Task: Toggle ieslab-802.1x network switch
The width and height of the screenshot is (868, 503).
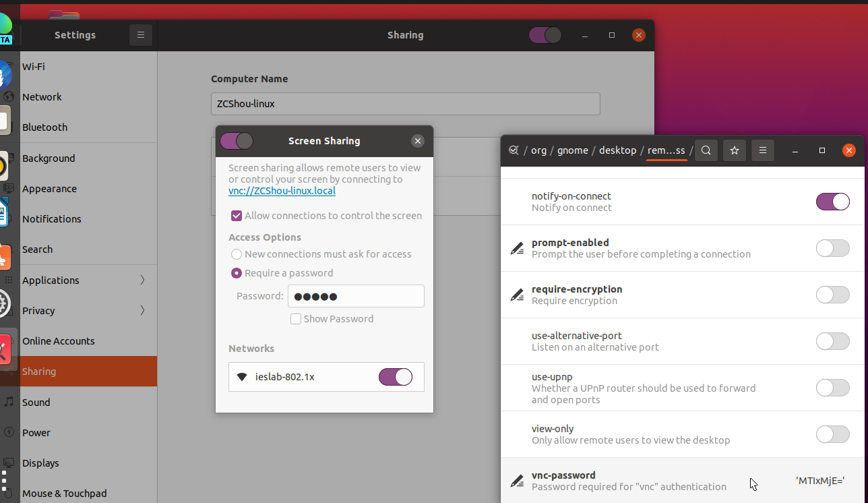Action: tap(396, 377)
